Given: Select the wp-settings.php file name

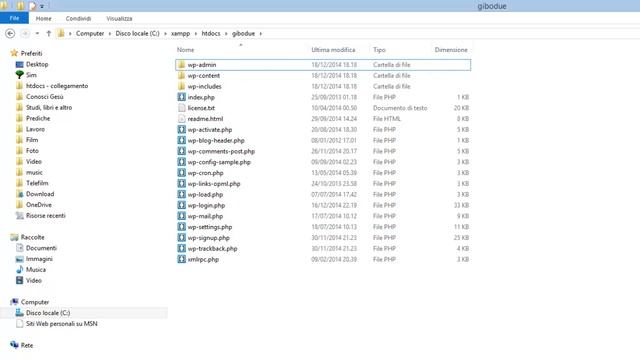Looking at the screenshot, I should point(210,227).
